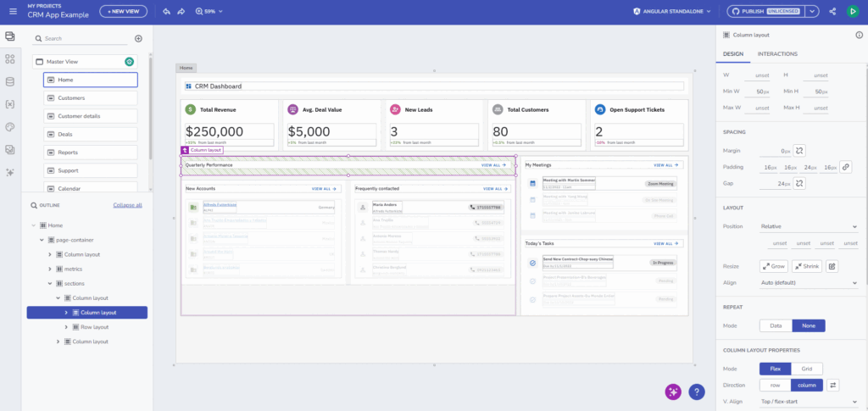Open the Publish options arrow
Image resolution: width=868 pixels, height=411 pixels.
point(811,11)
